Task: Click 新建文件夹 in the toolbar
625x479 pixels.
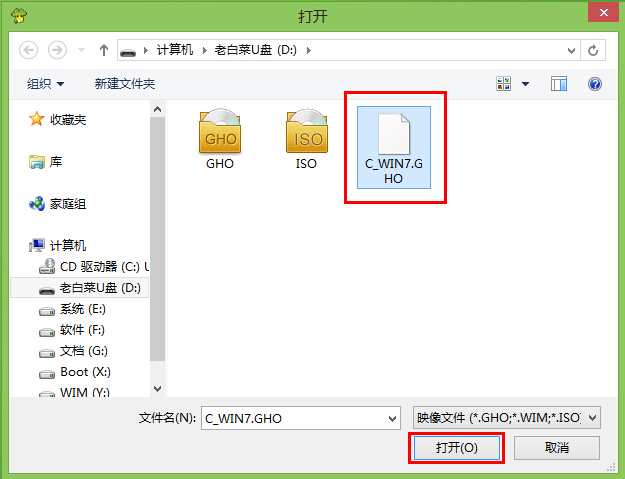Action: pos(124,84)
